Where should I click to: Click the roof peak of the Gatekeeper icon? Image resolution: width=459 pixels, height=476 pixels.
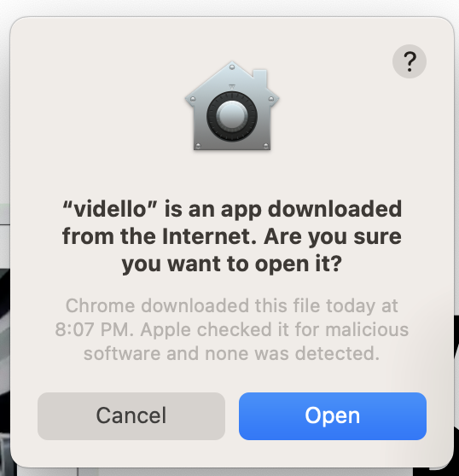tap(232, 67)
